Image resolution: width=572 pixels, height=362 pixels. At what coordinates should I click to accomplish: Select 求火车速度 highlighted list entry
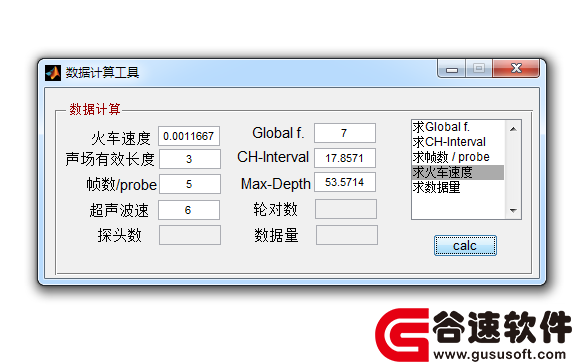click(x=458, y=172)
